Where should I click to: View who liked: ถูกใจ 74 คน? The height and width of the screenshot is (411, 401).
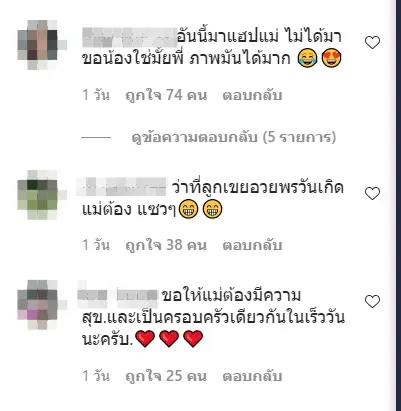166,95
